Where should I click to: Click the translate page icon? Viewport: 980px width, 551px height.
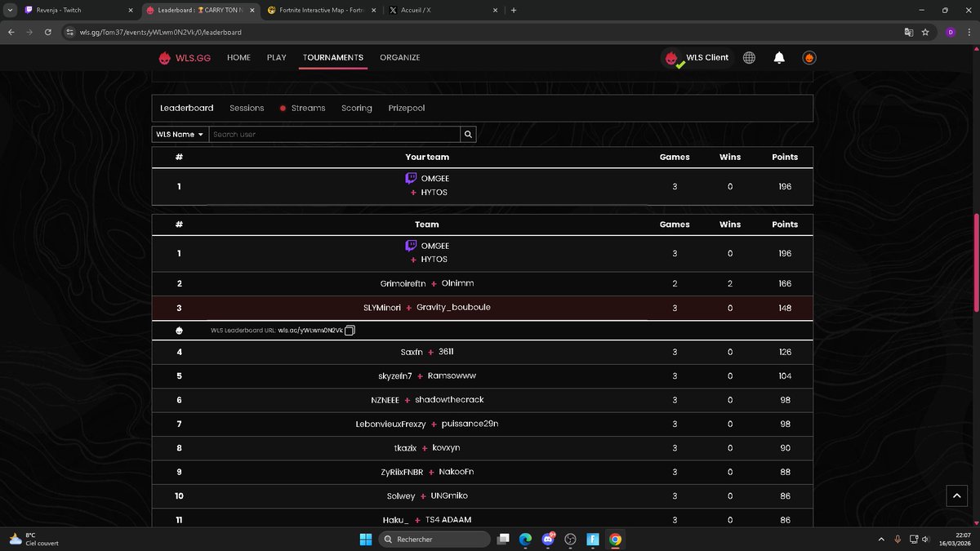(908, 32)
